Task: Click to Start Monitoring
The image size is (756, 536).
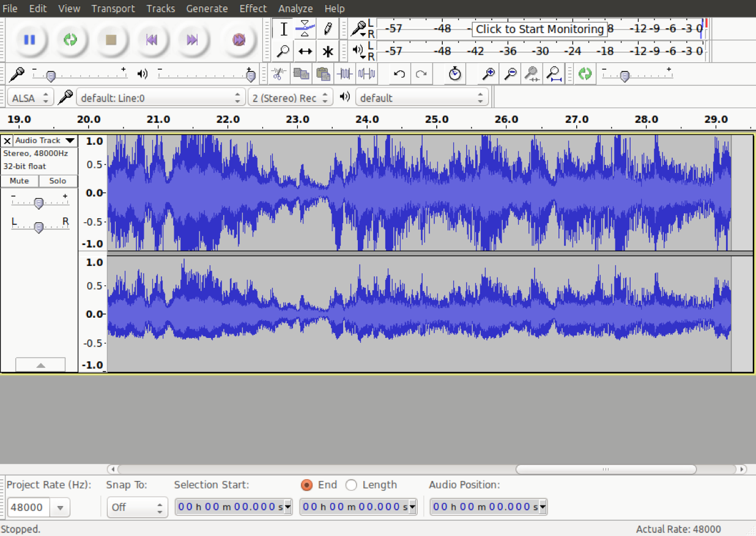Action: [x=539, y=29]
